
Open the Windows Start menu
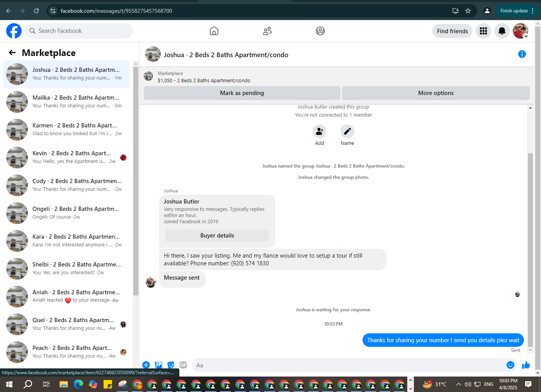(x=9, y=384)
